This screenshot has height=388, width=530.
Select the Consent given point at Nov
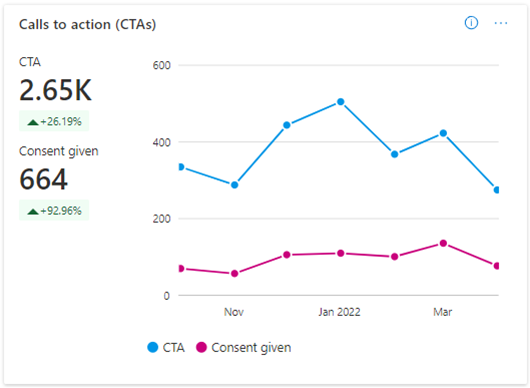coord(234,273)
